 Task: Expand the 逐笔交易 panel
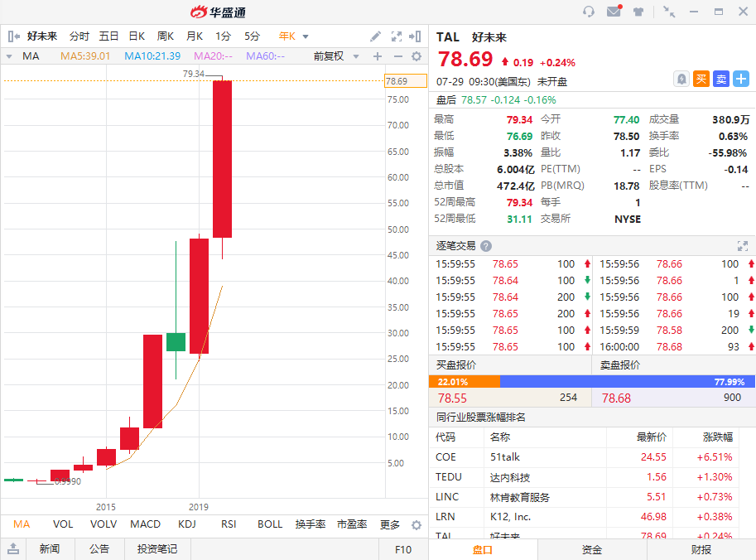point(743,246)
